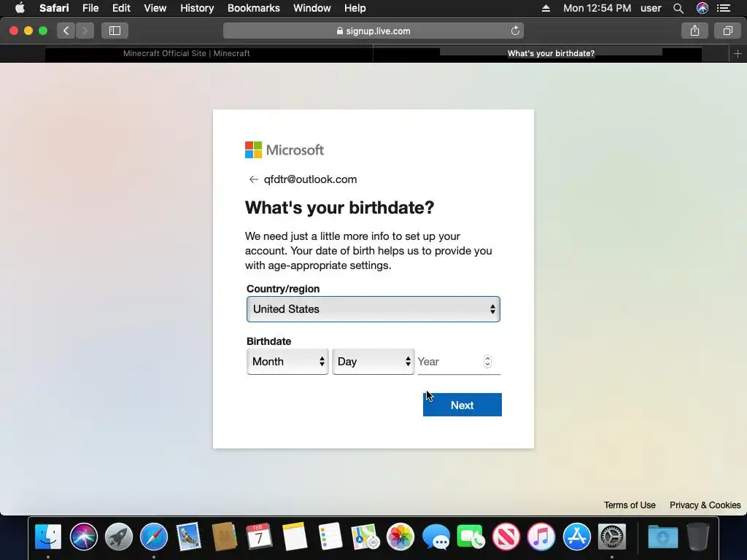
Task: Open the Day dropdown
Action: click(x=373, y=362)
